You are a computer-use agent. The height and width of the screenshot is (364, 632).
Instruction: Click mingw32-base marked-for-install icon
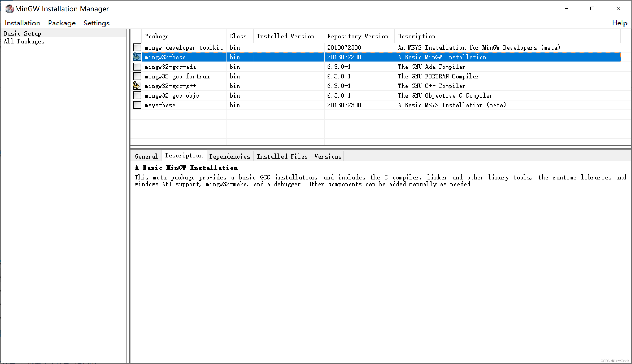[137, 57]
